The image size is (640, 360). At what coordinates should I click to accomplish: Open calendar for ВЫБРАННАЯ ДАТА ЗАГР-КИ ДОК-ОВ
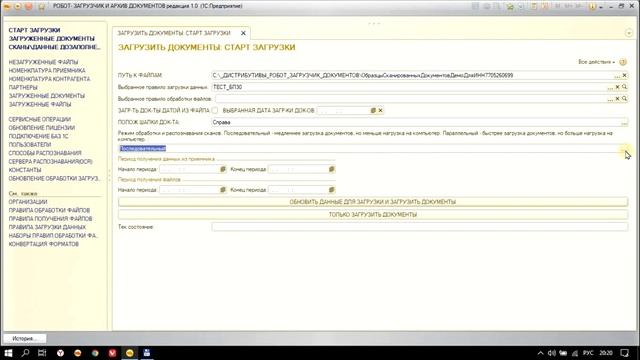(373, 111)
